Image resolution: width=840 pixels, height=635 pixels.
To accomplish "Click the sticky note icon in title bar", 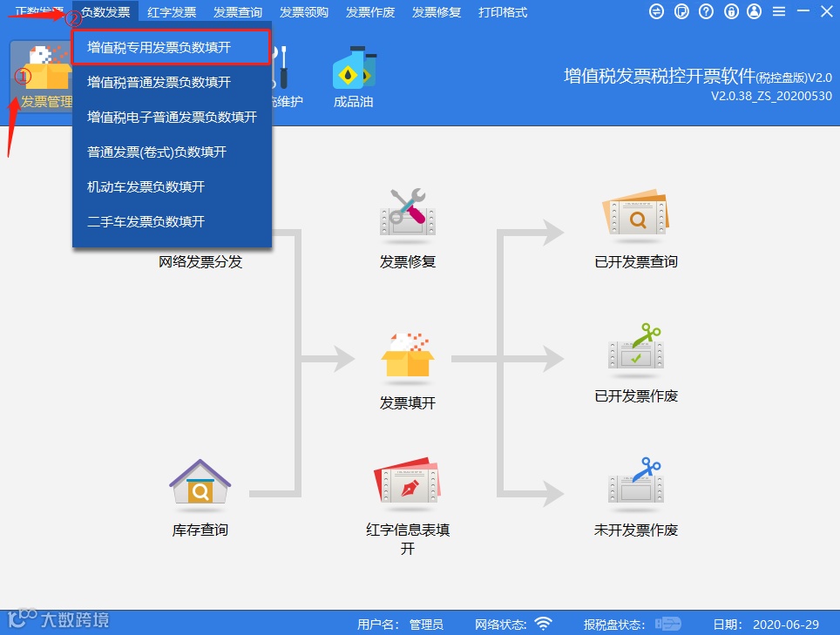I will tap(681, 11).
